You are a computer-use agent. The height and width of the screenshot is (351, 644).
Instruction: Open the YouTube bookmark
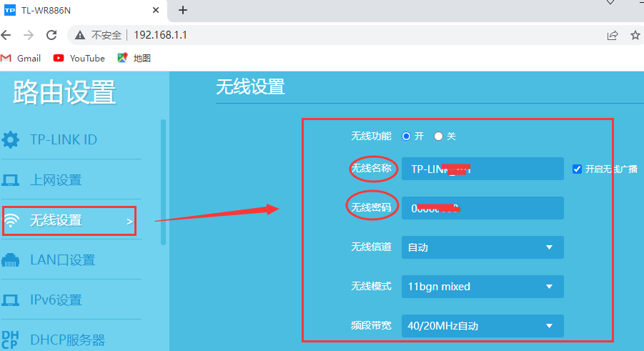click(x=79, y=59)
